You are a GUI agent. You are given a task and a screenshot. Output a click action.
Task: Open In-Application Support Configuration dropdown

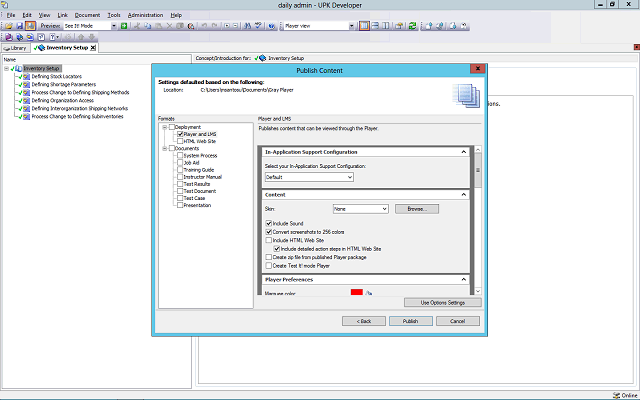(309, 177)
